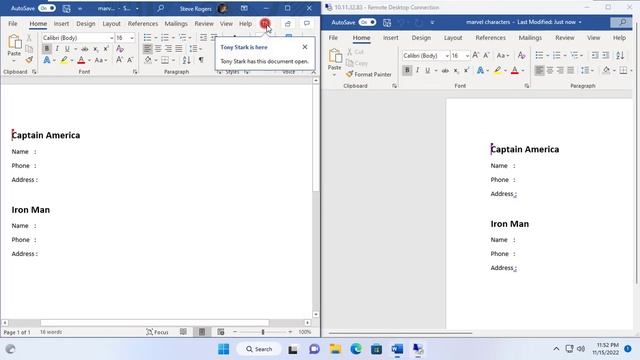The image size is (640, 360).
Task: Switch to Layout tab in Remote Desktop Word
Action: (453, 38)
